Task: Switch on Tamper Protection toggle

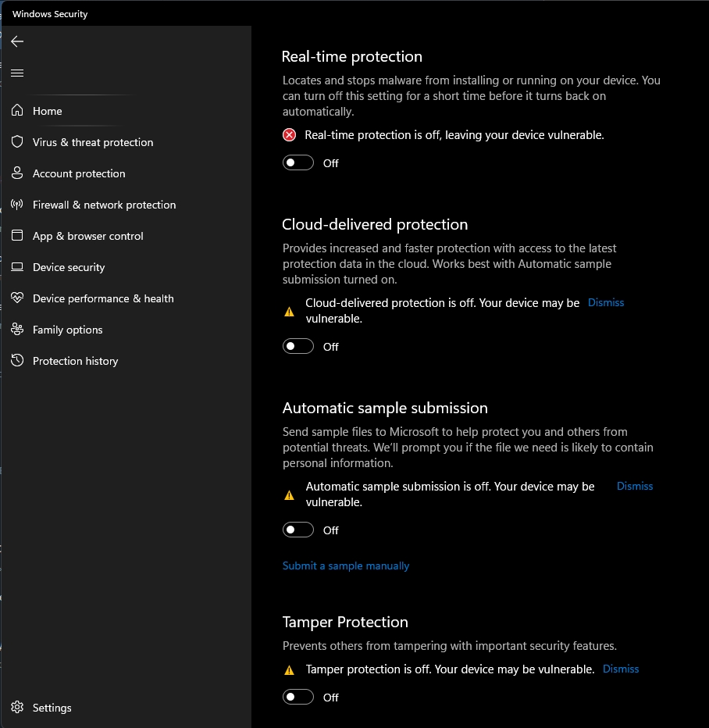Action: coord(298,697)
